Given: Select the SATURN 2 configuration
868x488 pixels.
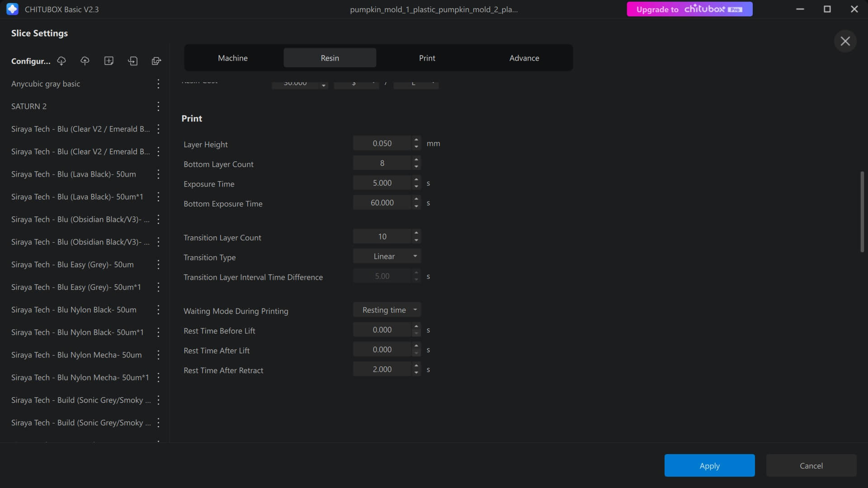Looking at the screenshot, I should [x=29, y=106].
